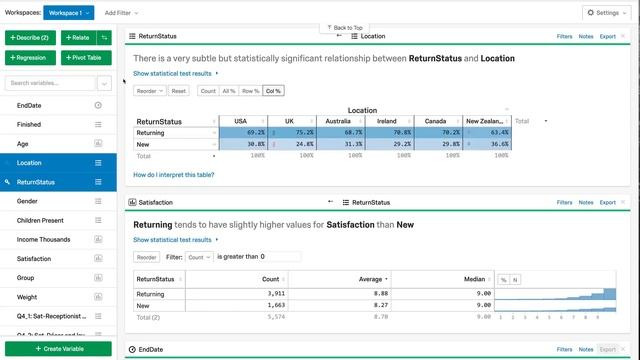The height and width of the screenshot is (360, 640).
Task: Click the chart type icon for Age
Action: (98, 143)
